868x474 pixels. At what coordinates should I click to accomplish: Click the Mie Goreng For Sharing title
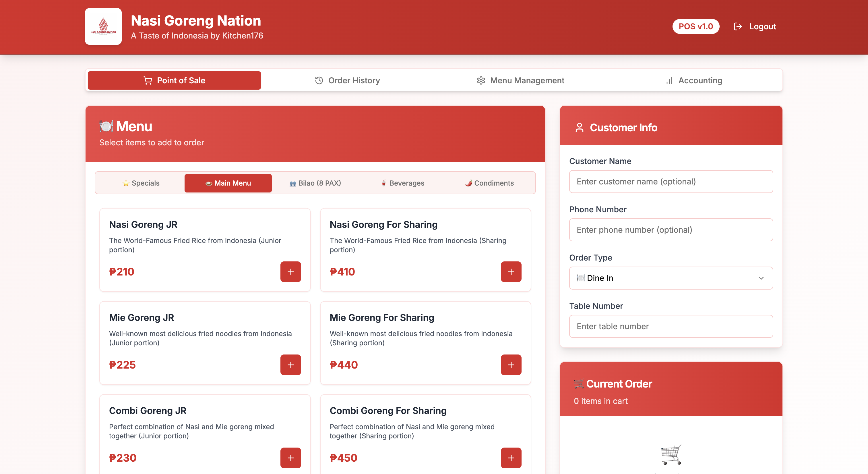[x=381, y=317]
